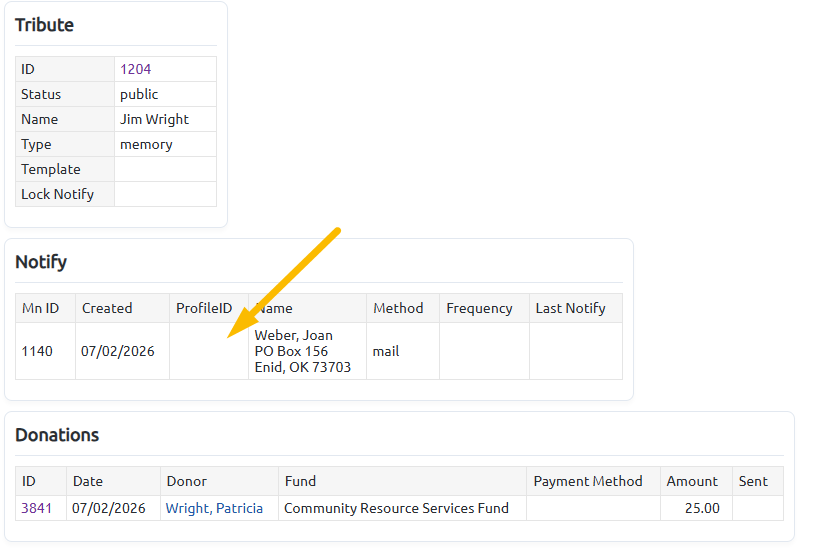Open donor Wright, Patricia profile link
The height and width of the screenshot is (552, 814).
coord(214,508)
